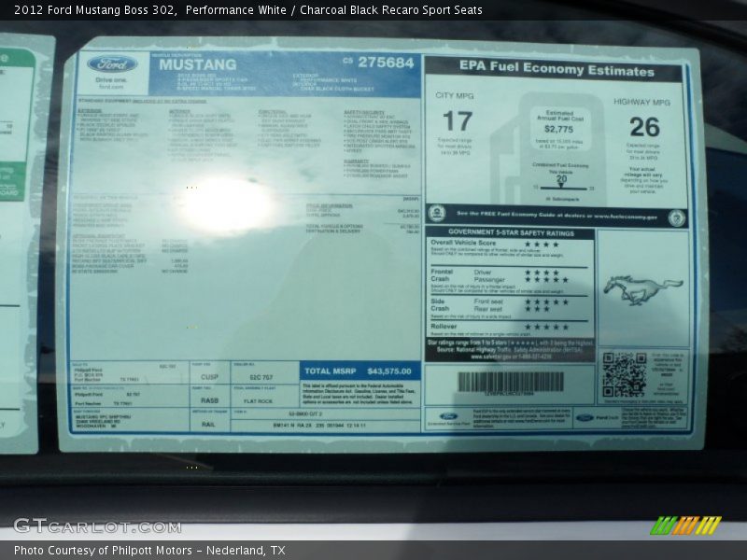Click the annual fuel cost $2,775
747x560 pixels.
coord(558,129)
